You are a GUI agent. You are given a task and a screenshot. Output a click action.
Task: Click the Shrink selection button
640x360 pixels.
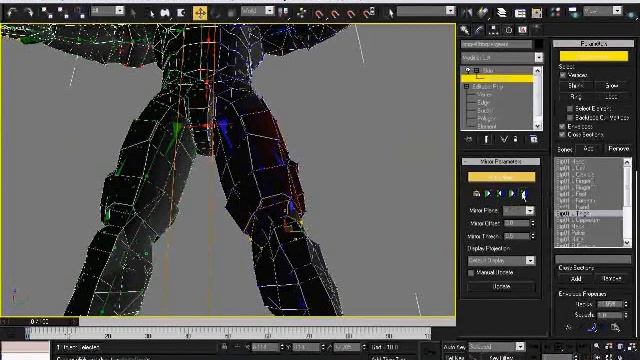point(576,86)
